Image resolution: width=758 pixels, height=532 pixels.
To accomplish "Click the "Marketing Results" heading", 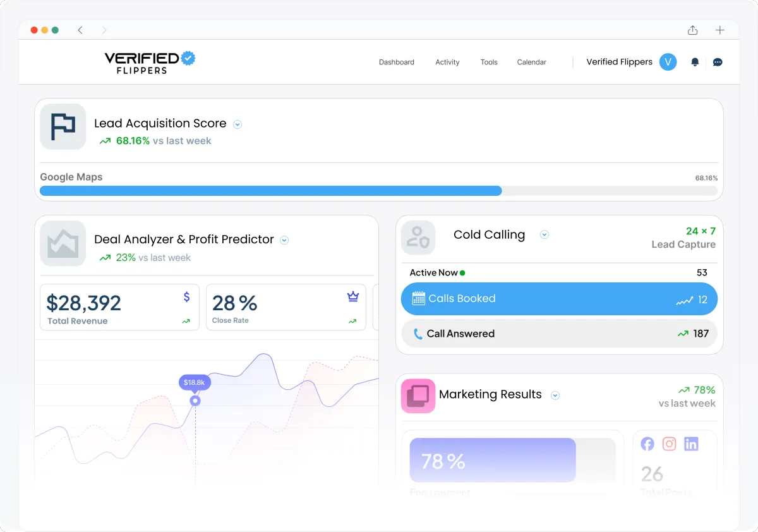I will [490, 394].
